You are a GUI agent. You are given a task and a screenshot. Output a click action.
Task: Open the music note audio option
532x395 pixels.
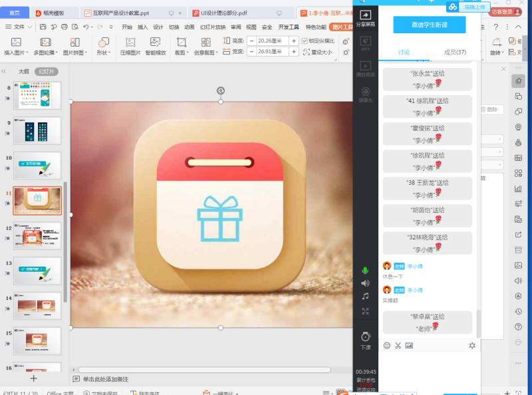(365, 296)
